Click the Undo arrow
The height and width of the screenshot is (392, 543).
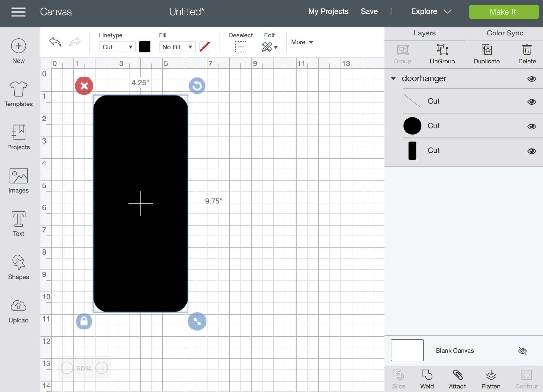(x=55, y=42)
